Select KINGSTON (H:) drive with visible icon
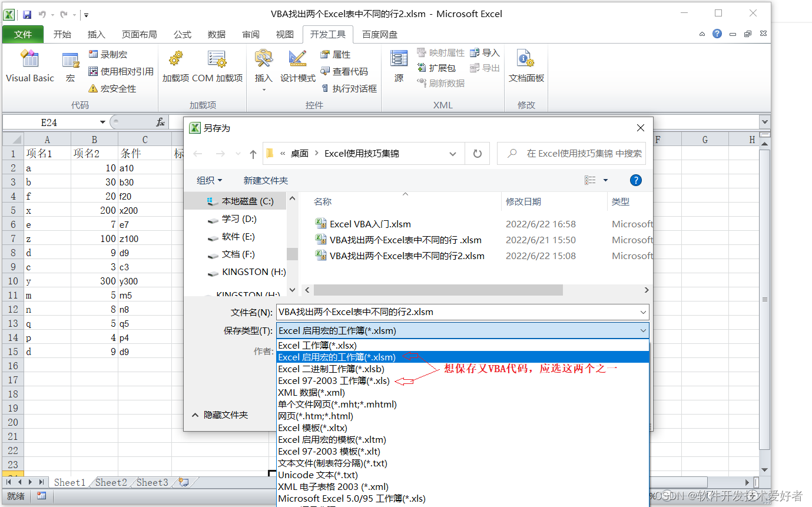The height and width of the screenshot is (507, 812). pos(247,272)
